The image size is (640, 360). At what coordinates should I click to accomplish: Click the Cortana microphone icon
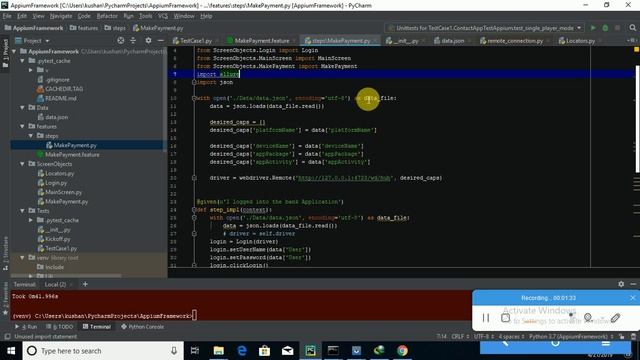[x=174, y=351]
